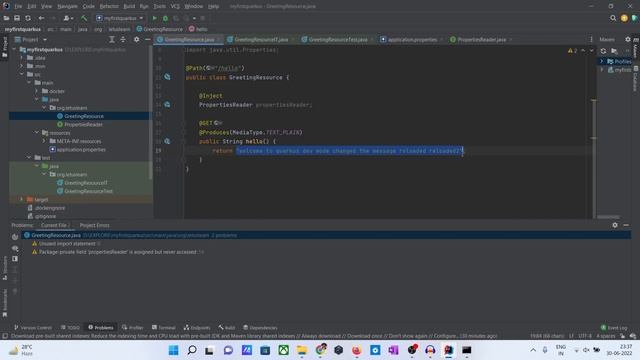Open Project panel settings gear
The height and width of the screenshot is (360, 640).
(x=136, y=39)
